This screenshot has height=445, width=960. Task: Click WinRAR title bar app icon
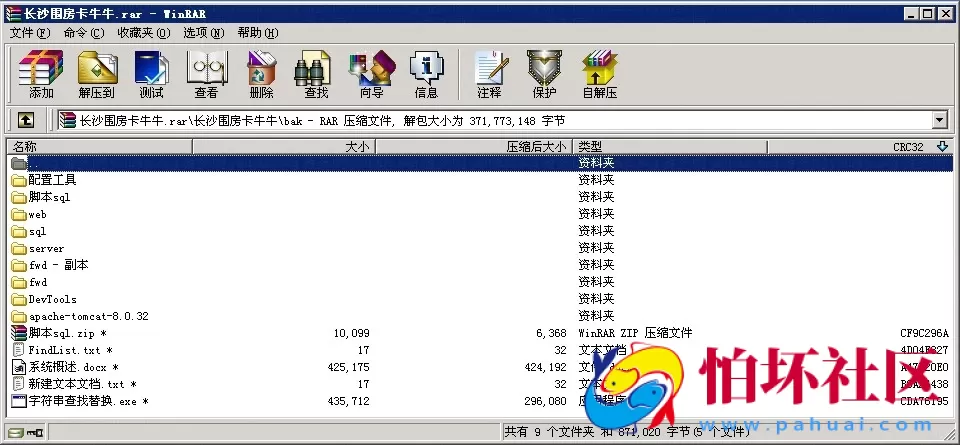12,13
